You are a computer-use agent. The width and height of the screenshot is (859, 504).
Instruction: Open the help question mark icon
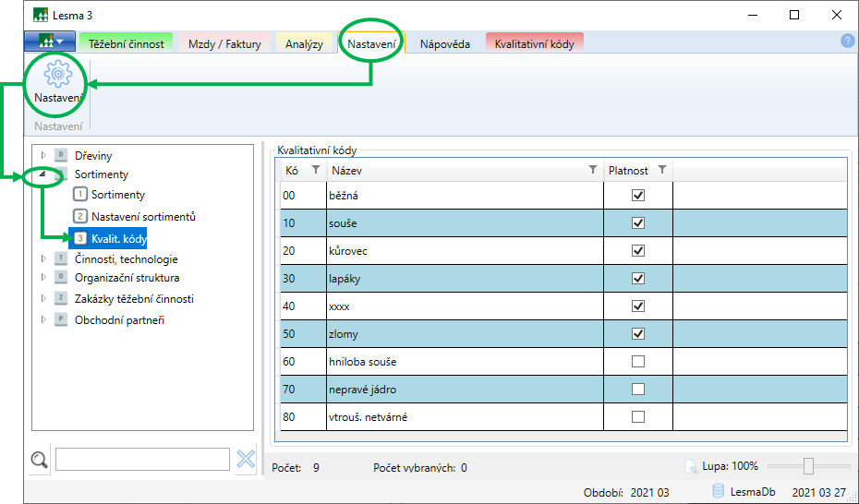click(847, 42)
